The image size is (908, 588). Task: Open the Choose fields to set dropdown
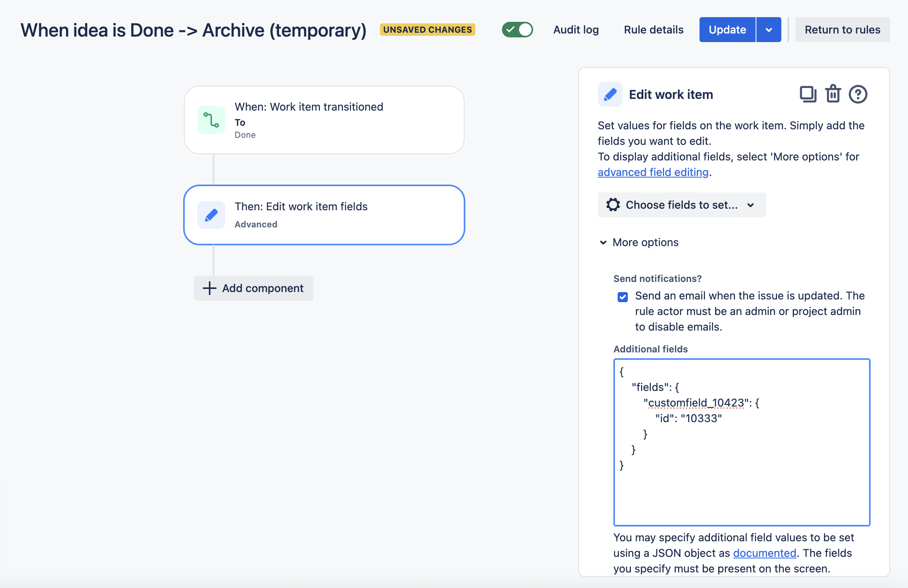point(681,205)
